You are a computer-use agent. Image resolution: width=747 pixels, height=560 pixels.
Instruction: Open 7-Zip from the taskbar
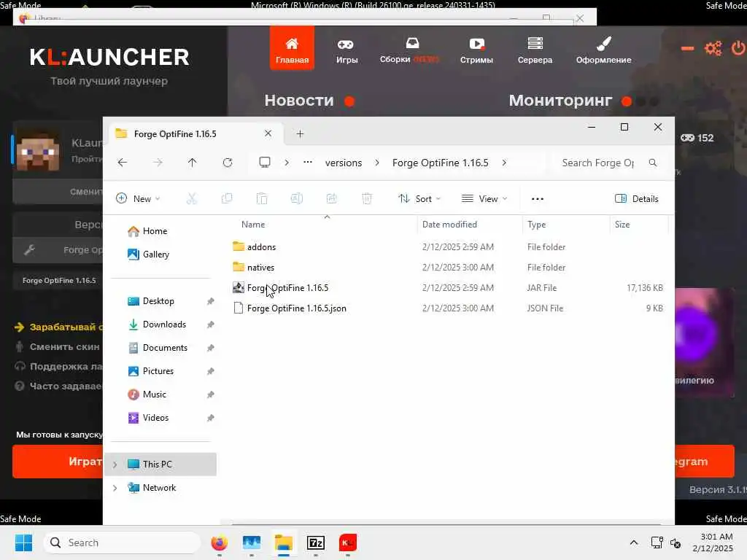point(316,542)
